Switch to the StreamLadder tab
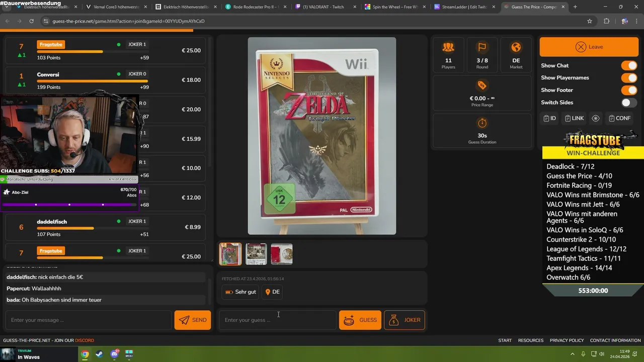Screen dimensions: 644x362 tap(464, 7)
